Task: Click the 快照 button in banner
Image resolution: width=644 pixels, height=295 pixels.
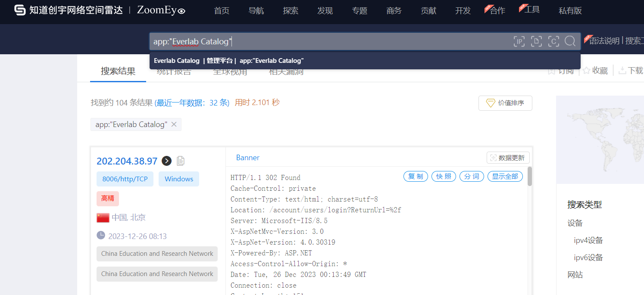Action: [444, 177]
